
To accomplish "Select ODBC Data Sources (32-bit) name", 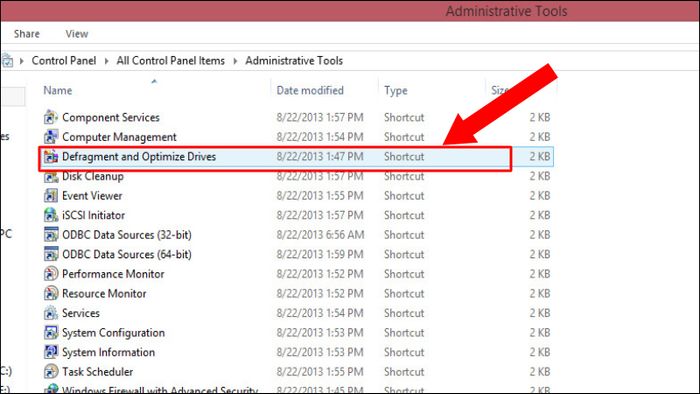I will coord(127,235).
